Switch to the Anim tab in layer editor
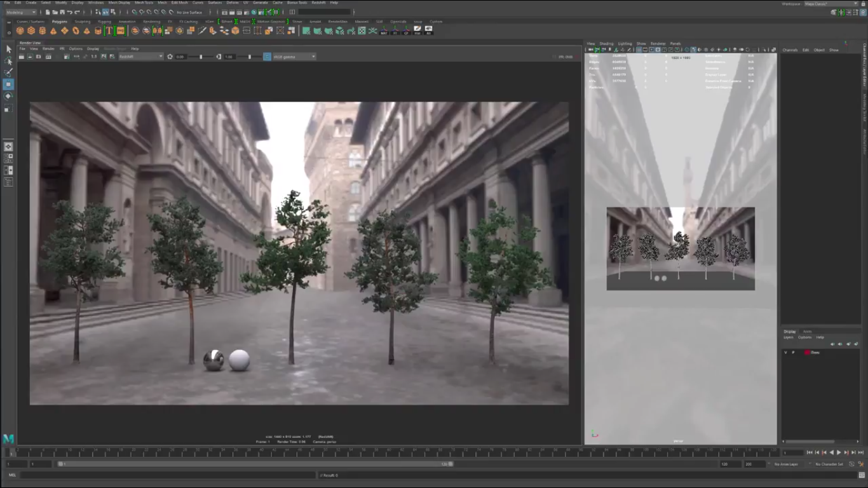 tap(807, 331)
